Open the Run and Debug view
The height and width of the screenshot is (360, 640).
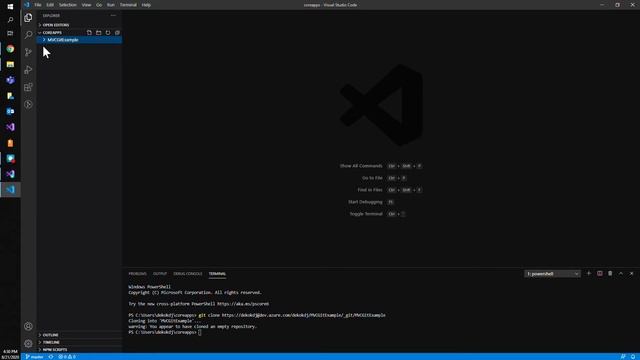(x=28, y=70)
